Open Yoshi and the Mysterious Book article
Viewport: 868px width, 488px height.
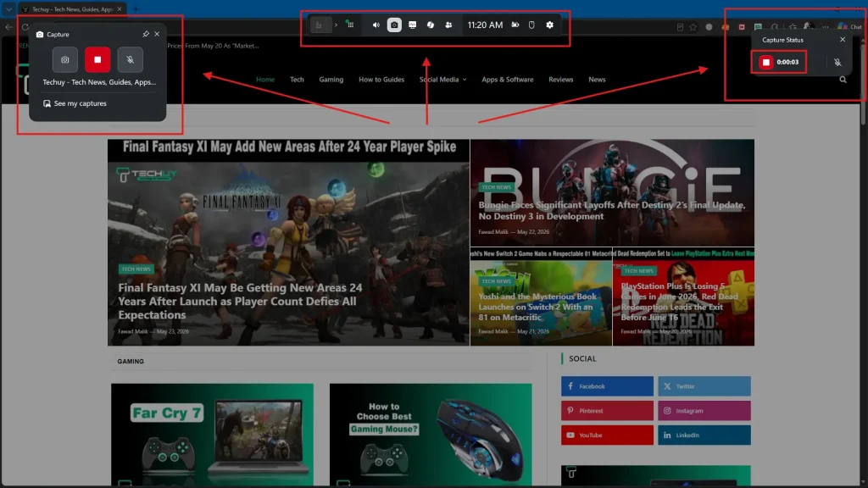coord(537,307)
